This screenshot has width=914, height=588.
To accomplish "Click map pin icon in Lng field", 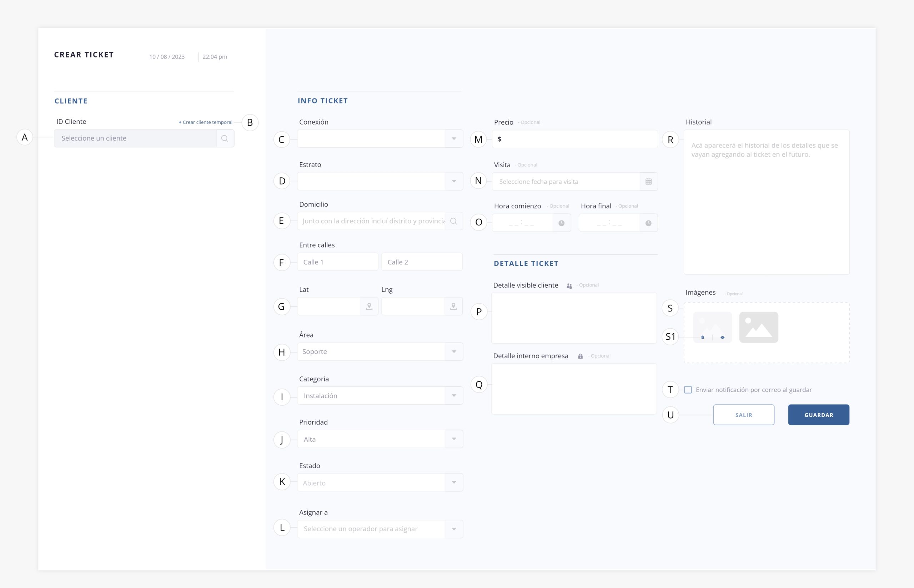I will pos(453,306).
